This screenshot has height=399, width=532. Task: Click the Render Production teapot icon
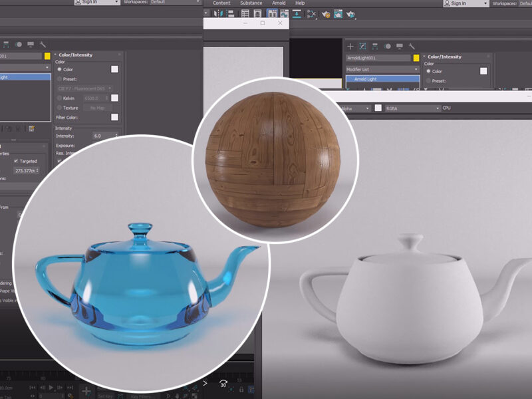[x=349, y=16]
